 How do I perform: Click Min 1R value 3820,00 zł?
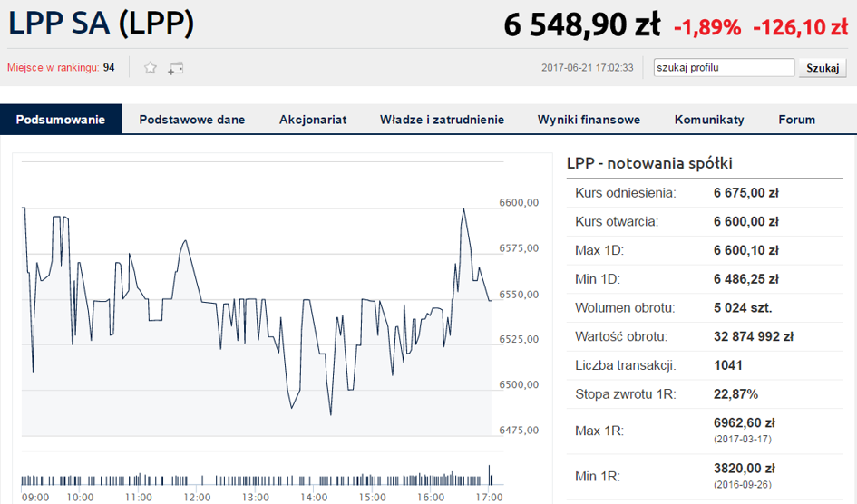tap(745, 469)
